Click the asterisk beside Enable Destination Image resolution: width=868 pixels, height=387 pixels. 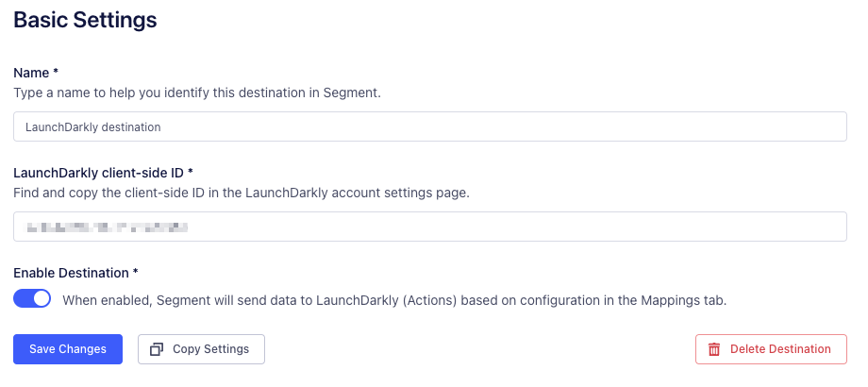pos(136,273)
